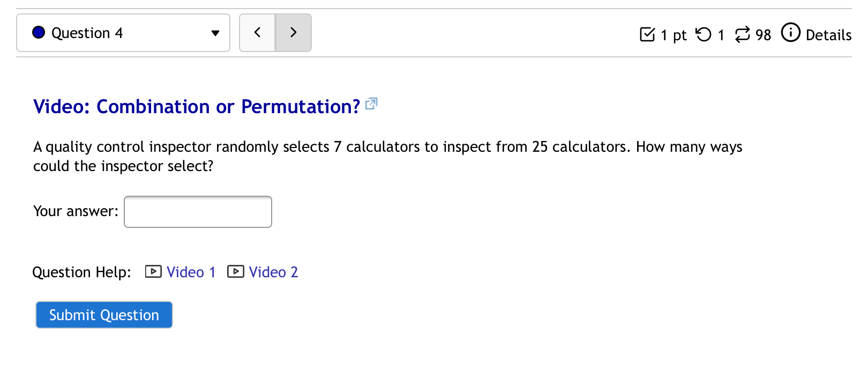
Task: Click the filled question status dot
Action: (38, 32)
